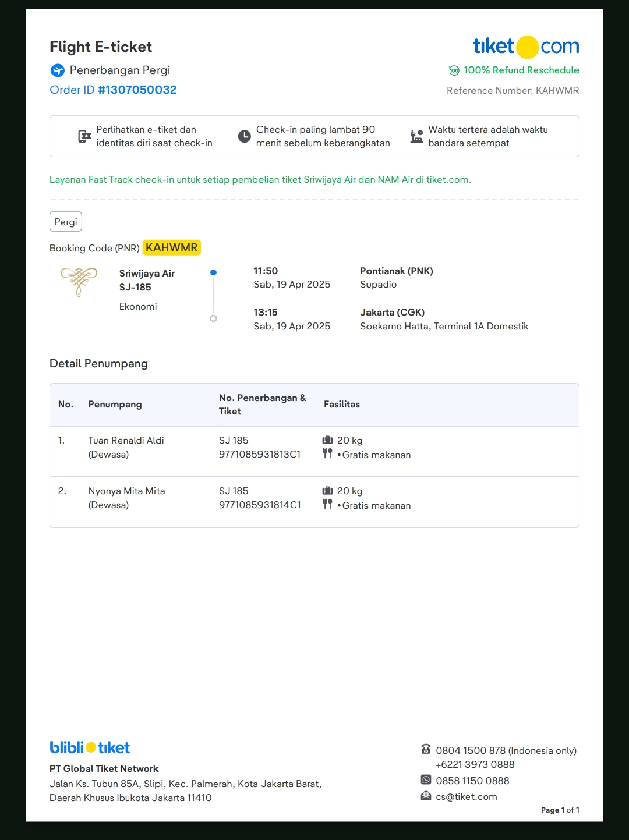Click meal icon in Tuan Renaldi Aldi row
The height and width of the screenshot is (840, 629).
click(327, 453)
